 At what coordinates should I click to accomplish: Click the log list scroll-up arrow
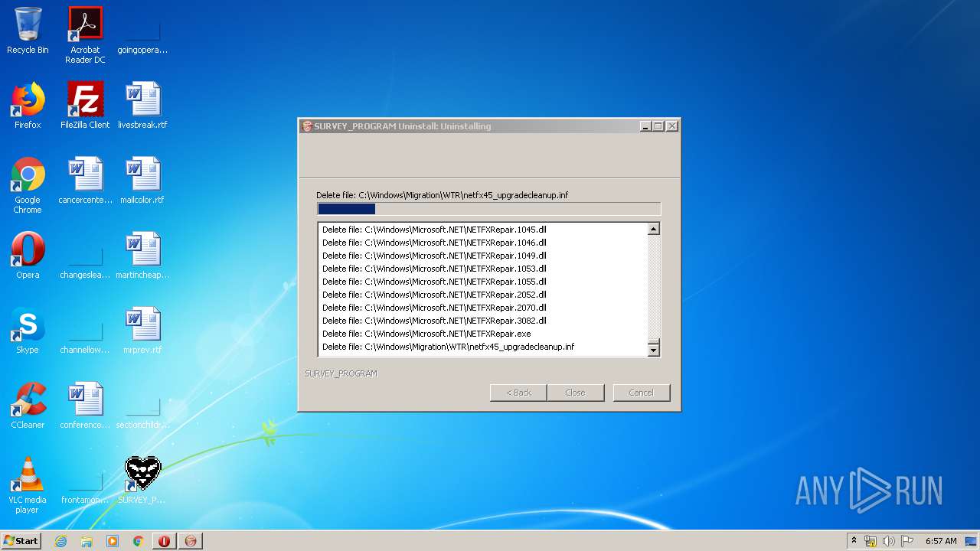pyautogui.click(x=653, y=229)
